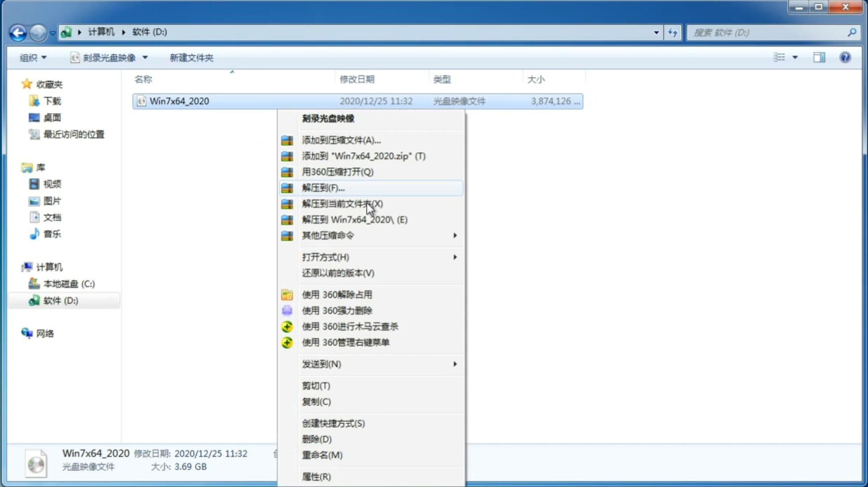
Task: Select 解压到当前文件夹 context menu item
Action: pyautogui.click(x=342, y=203)
